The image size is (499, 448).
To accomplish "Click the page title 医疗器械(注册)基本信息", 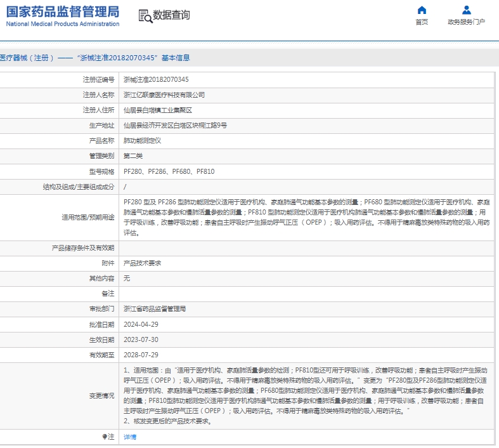I will (x=95, y=58).
